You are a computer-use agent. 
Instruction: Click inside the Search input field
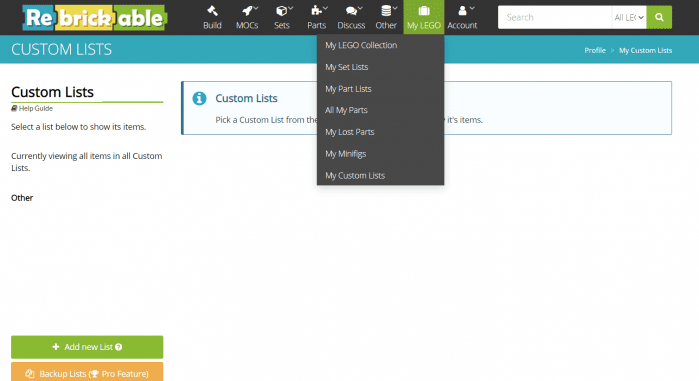[x=555, y=17]
